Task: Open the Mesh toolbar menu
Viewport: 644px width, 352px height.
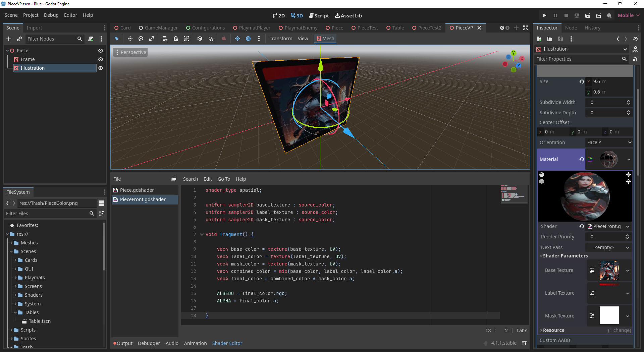Action: pyautogui.click(x=325, y=39)
